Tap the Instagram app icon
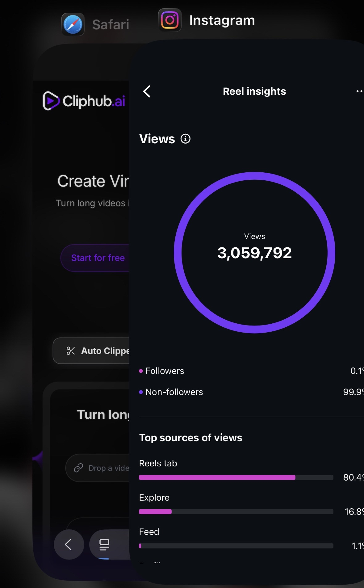The width and height of the screenshot is (364, 588). (170, 20)
